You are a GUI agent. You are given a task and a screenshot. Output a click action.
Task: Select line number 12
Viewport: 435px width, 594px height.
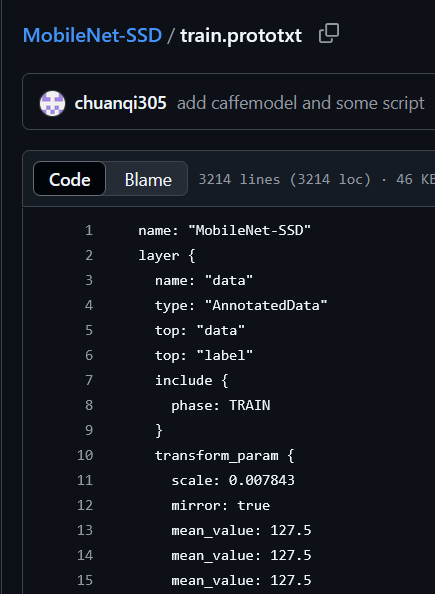[x=85, y=505]
